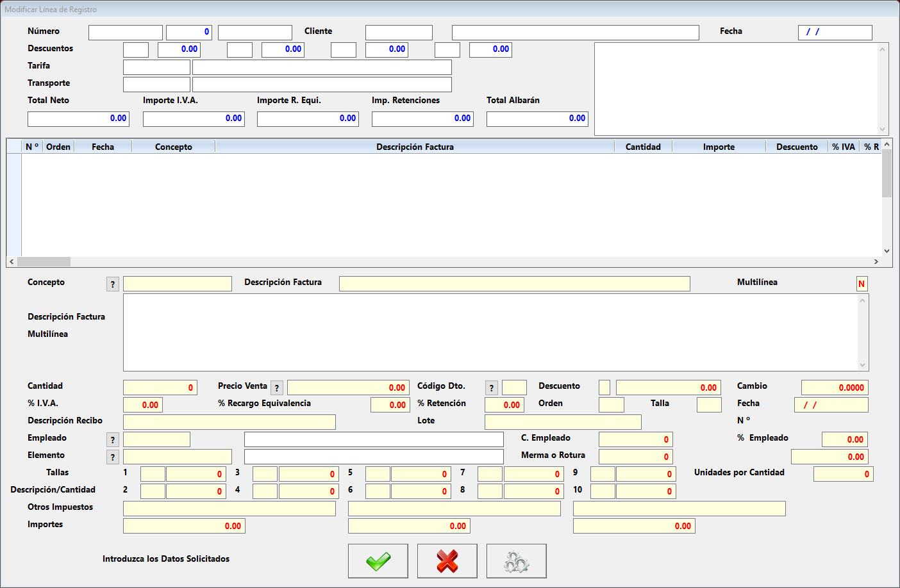900x588 pixels.
Task: Click the Fecha column header in the table
Action: 103,147
